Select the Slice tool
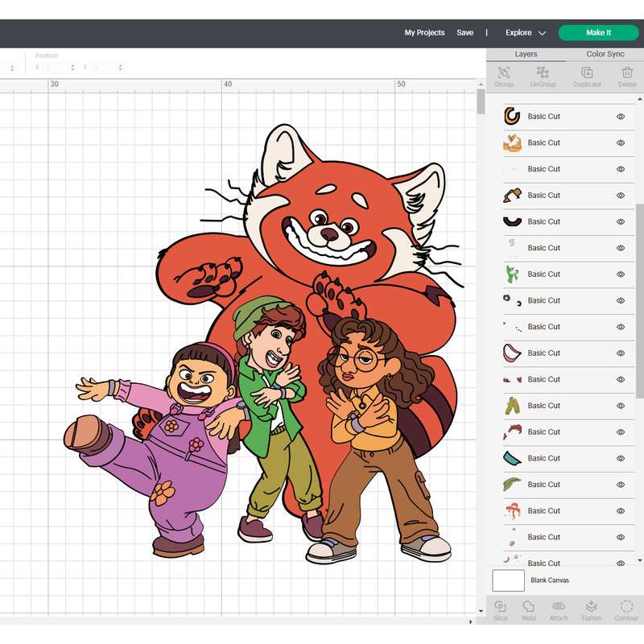This screenshot has width=644, height=644. pyautogui.click(x=501, y=610)
